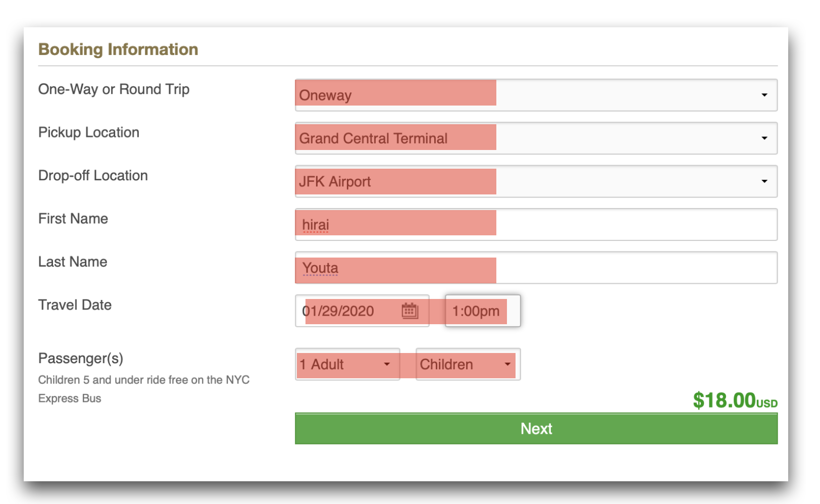820x504 pixels.
Task: Open the calendar picker icon
Action: click(x=410, y=311)
